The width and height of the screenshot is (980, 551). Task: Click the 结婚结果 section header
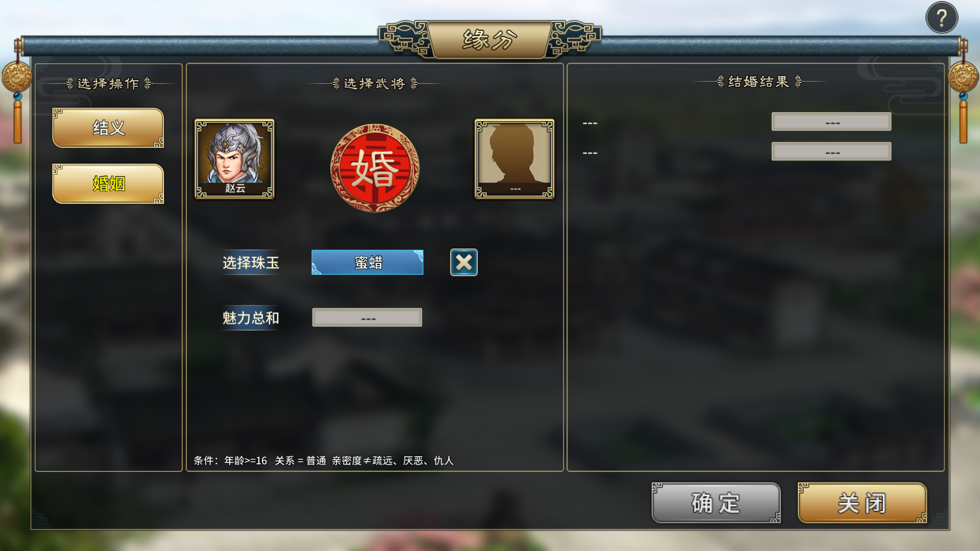(759, 82)
